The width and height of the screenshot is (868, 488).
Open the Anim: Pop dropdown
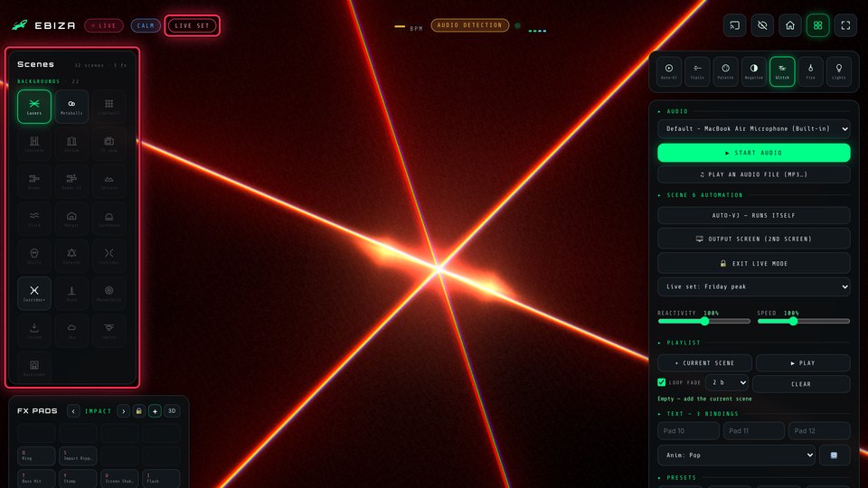coord(736,455)
